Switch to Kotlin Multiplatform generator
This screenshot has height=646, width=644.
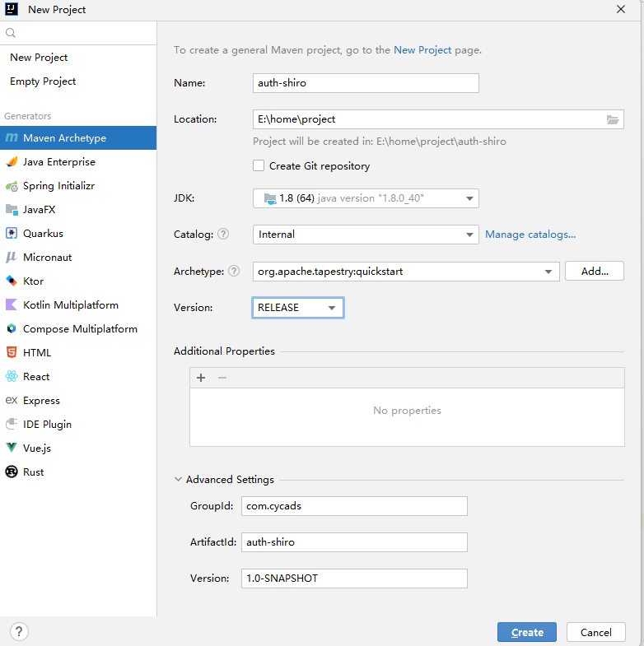tap(70, 305)
